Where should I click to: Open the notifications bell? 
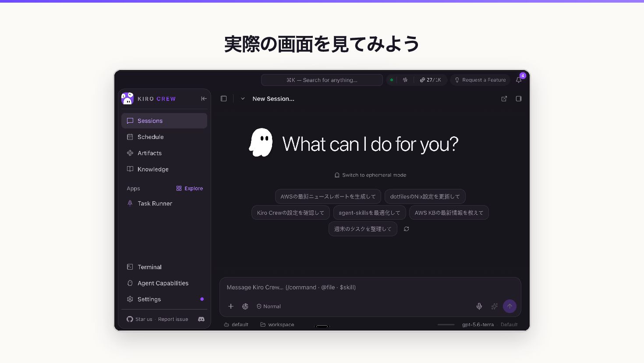[x=519, y=80]
